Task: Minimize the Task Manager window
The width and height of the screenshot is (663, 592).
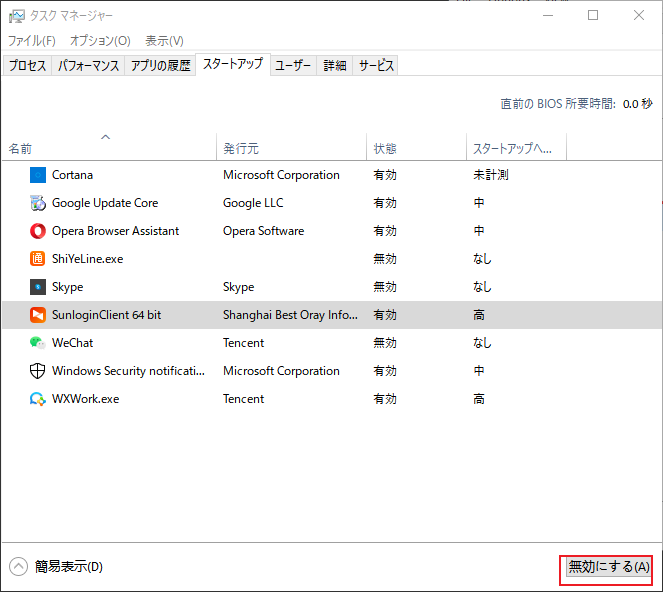Action: click(x=548, y=16)
